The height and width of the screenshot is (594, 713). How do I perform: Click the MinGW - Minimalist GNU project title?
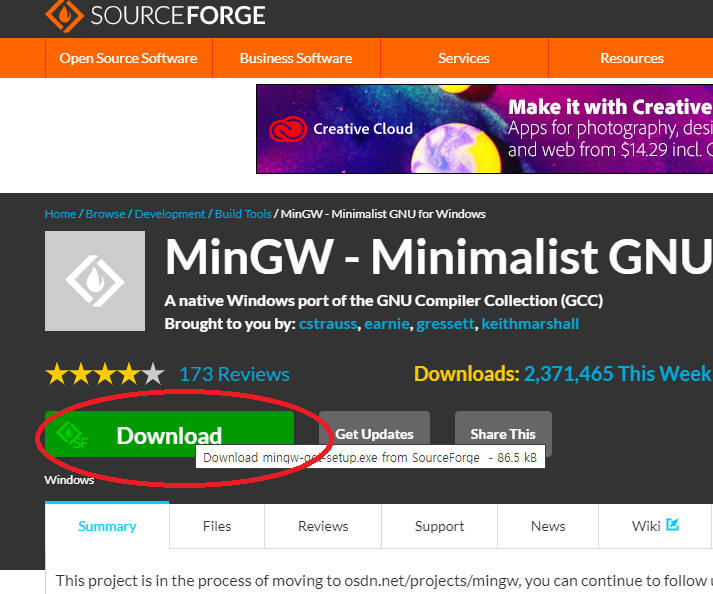[x=438, y=257]
